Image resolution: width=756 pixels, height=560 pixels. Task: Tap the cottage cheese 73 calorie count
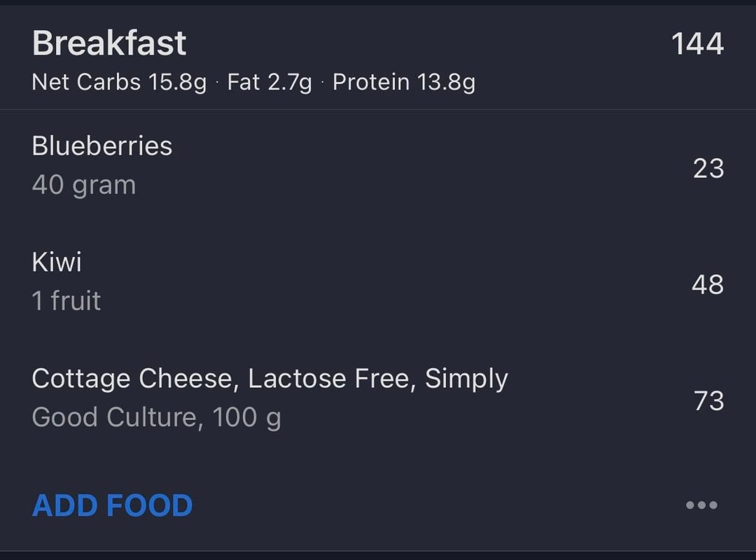click(x=708, y=401)
